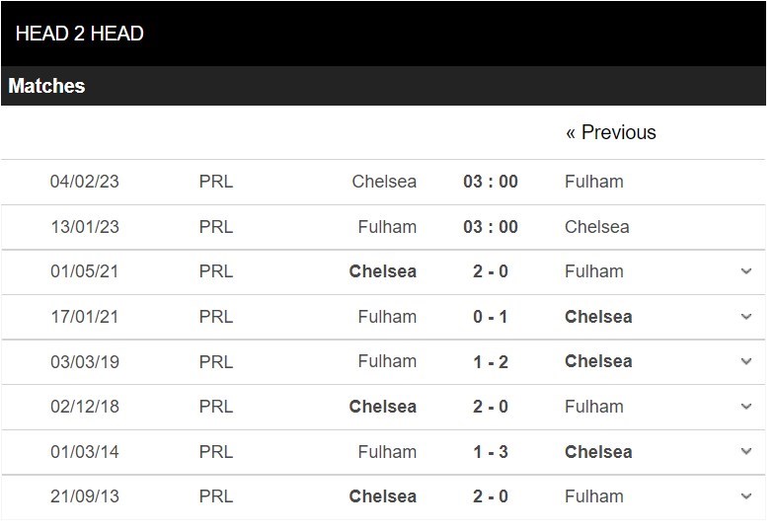
Task: Expand the 01/05/21 match details chevron
Action: pos(746,271)
